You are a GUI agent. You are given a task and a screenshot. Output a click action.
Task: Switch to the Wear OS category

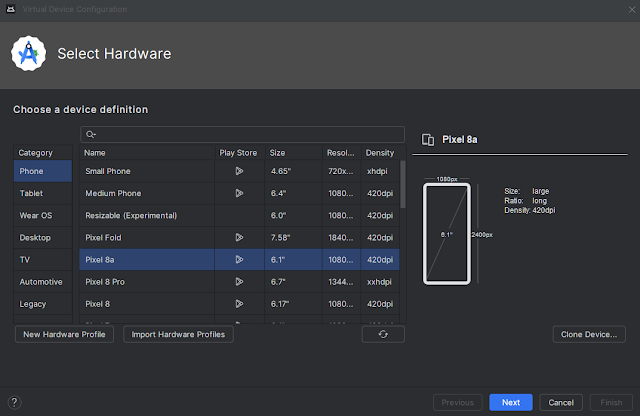[36, 215]
